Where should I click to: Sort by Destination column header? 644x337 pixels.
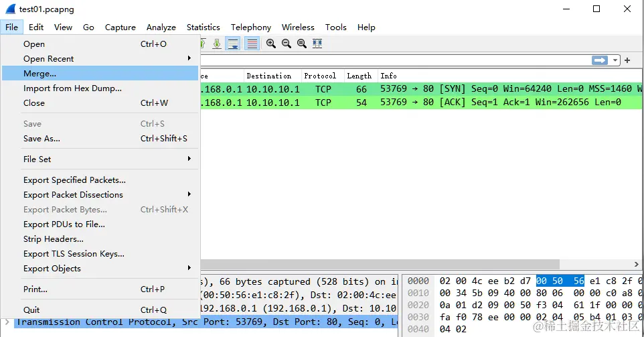tap(272, 76)
